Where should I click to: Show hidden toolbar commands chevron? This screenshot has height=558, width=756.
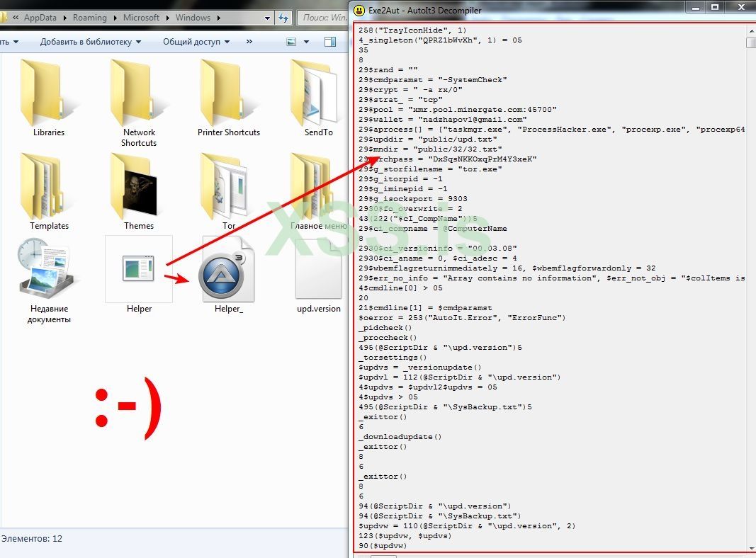pos(249,42)
